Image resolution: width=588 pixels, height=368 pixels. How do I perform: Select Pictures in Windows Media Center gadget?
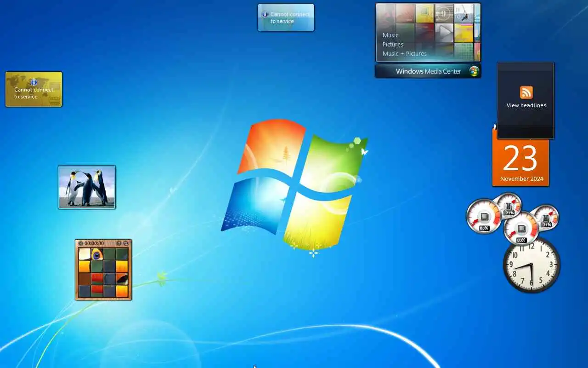393,44
